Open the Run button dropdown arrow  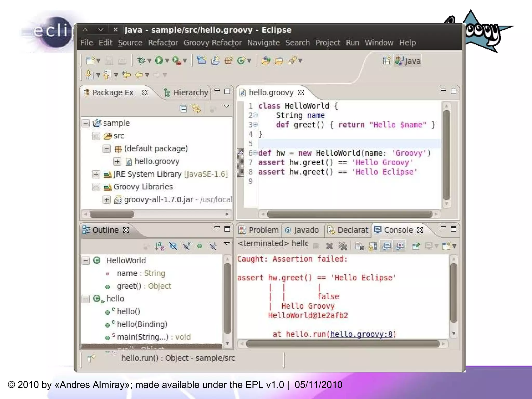[167, 61]
